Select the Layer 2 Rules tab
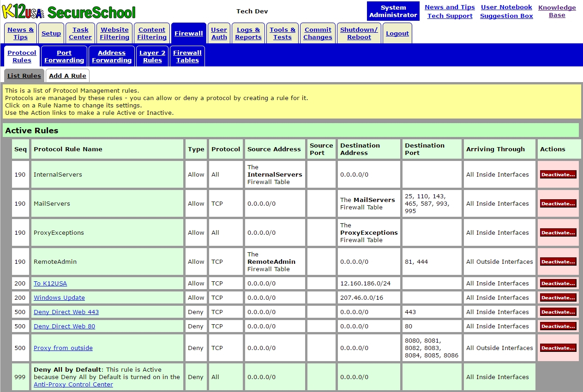 (x=152, y=56)
